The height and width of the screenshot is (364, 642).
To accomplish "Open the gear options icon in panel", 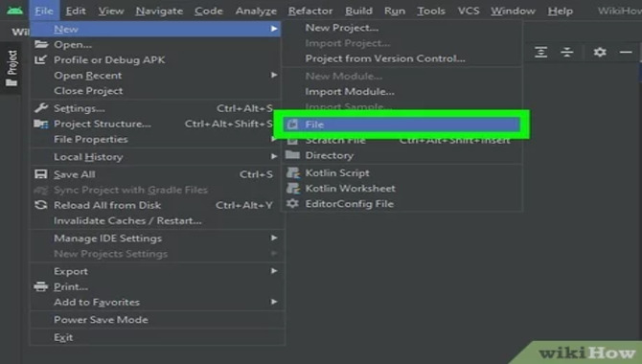I will coord(600,52).
